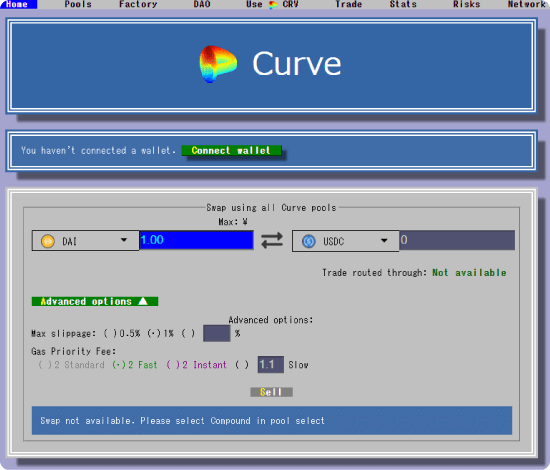Click the Connect wallet button
The height and width of the screenshot is (470, 550).
[x=232, y=150]
